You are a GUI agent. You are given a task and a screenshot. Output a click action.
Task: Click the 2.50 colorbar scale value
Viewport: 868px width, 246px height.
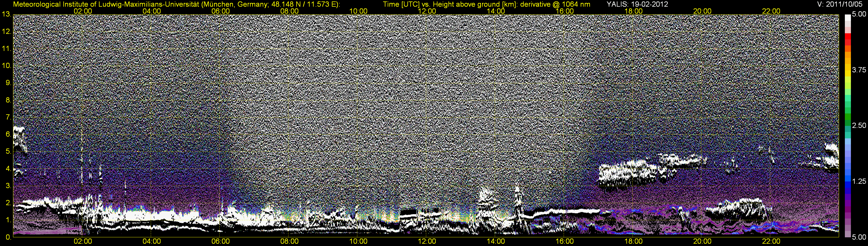pos(859,125)
